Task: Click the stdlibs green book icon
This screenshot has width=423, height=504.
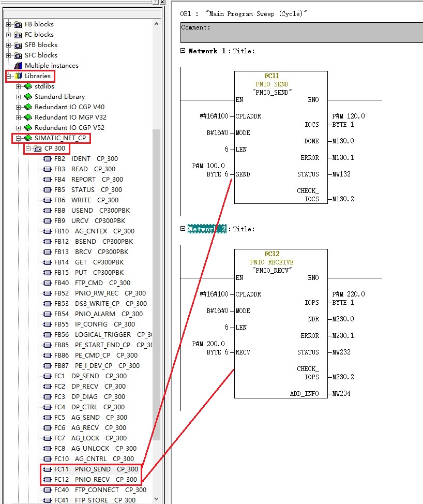Action: click(28, 86)
